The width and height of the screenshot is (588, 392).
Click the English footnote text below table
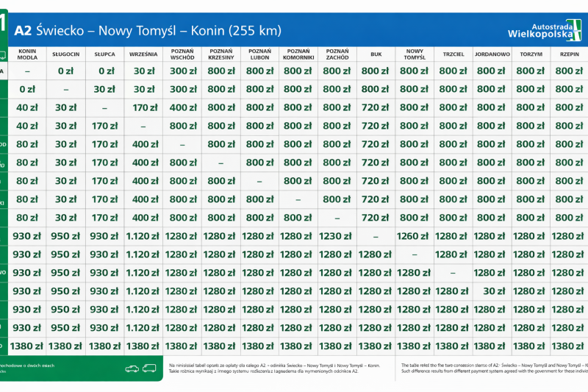[x=494, y=368]
